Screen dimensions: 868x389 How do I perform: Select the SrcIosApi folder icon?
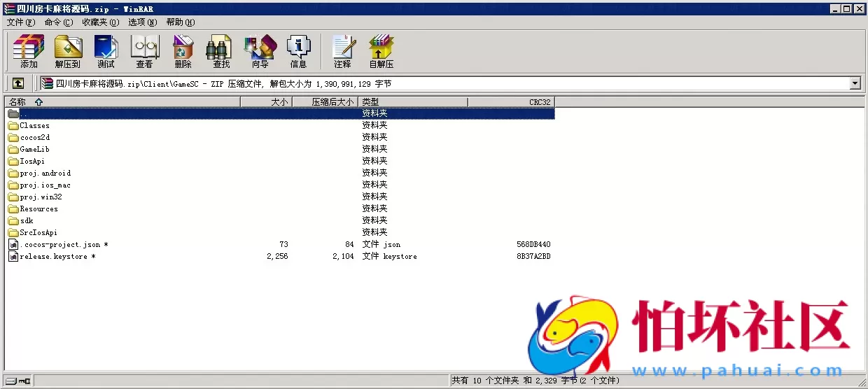13,232
